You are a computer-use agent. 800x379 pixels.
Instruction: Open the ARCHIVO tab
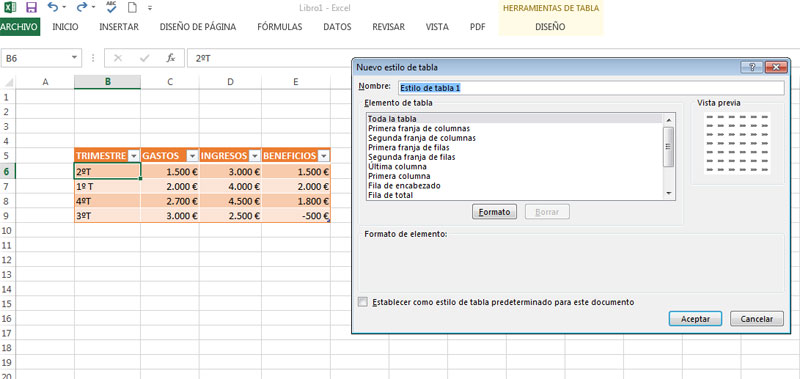[20, 27]
